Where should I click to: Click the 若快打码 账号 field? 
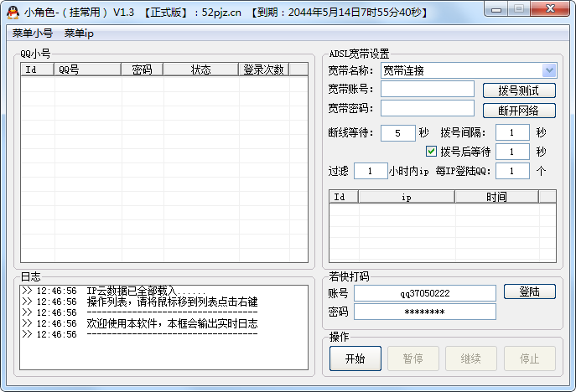pos(424,293)
